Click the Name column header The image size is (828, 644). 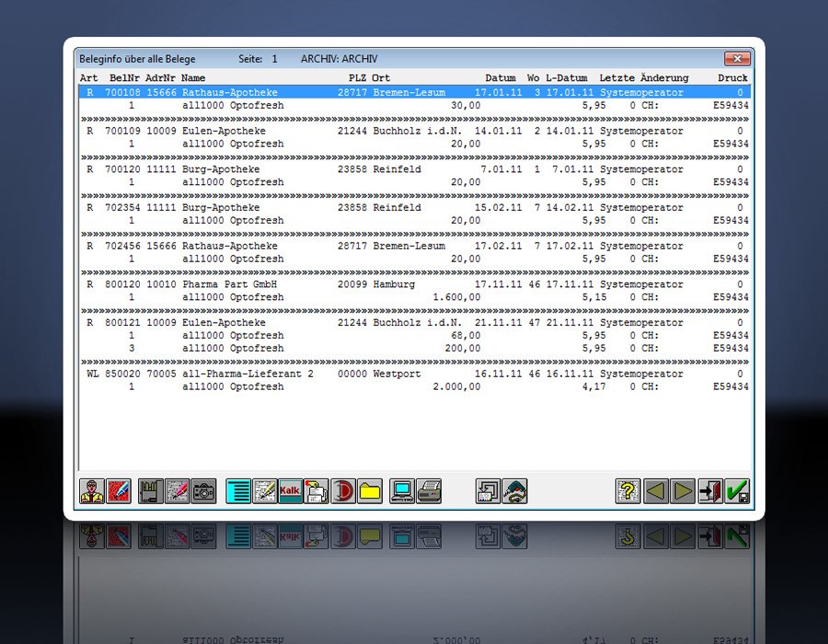click(x=193, y=78)
